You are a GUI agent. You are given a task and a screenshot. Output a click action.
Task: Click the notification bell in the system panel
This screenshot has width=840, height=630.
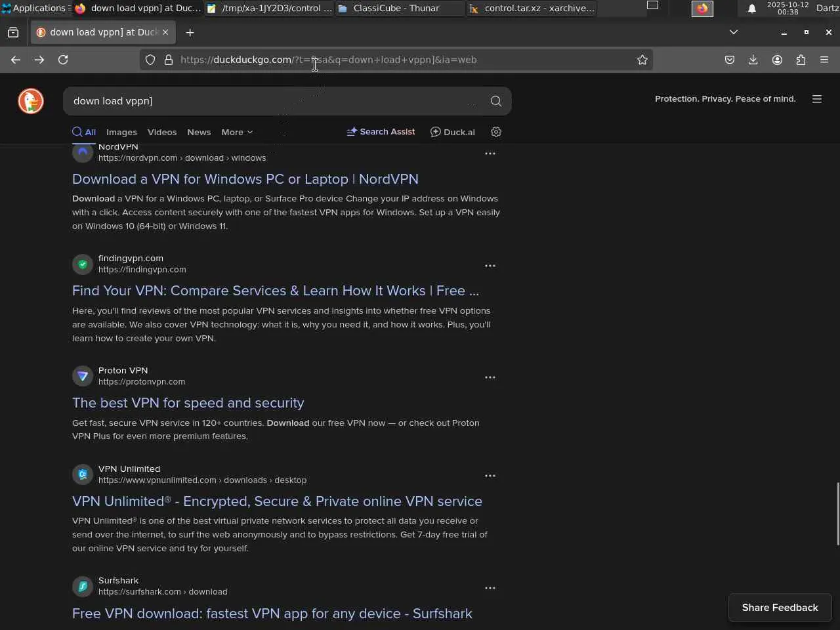pos(752,9)
